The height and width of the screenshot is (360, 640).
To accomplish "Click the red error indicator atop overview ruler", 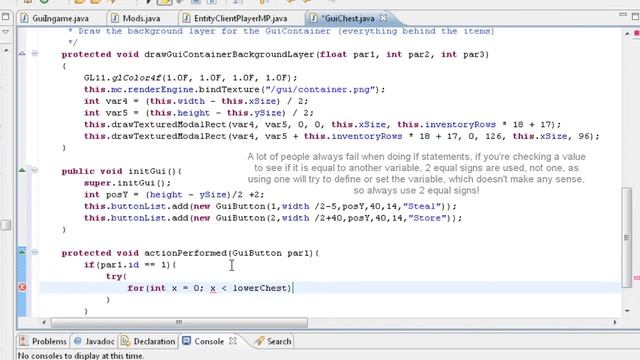I will point(637,33).
